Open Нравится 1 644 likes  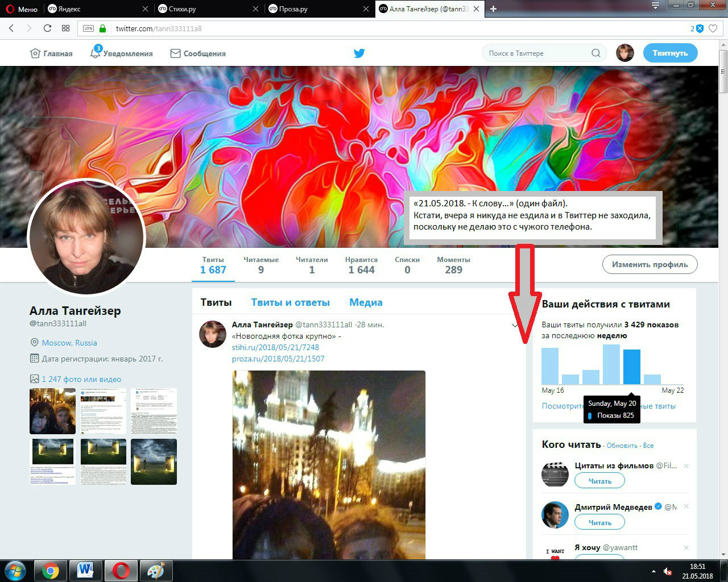(x=361, y=265)
